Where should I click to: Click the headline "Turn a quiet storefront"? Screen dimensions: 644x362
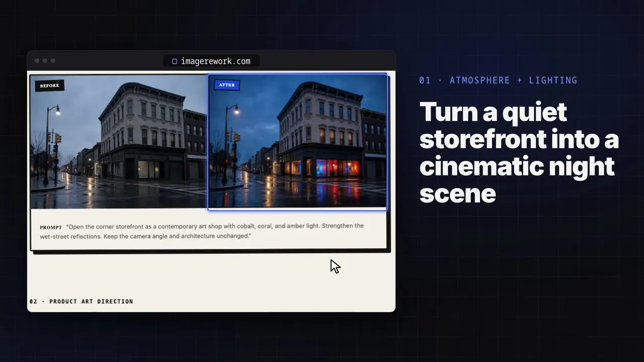tap(519, 153)
